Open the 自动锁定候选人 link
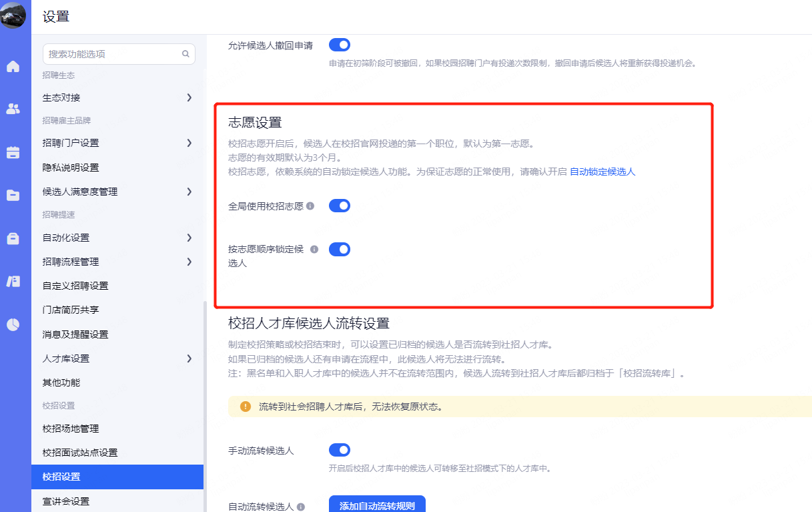 [602, 172]
